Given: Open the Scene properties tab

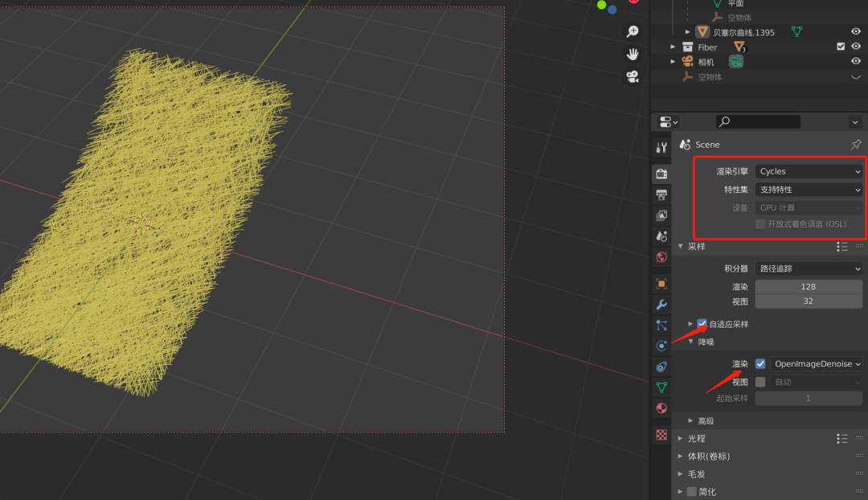Looking at the screenshot, I should tap(661, 236).
